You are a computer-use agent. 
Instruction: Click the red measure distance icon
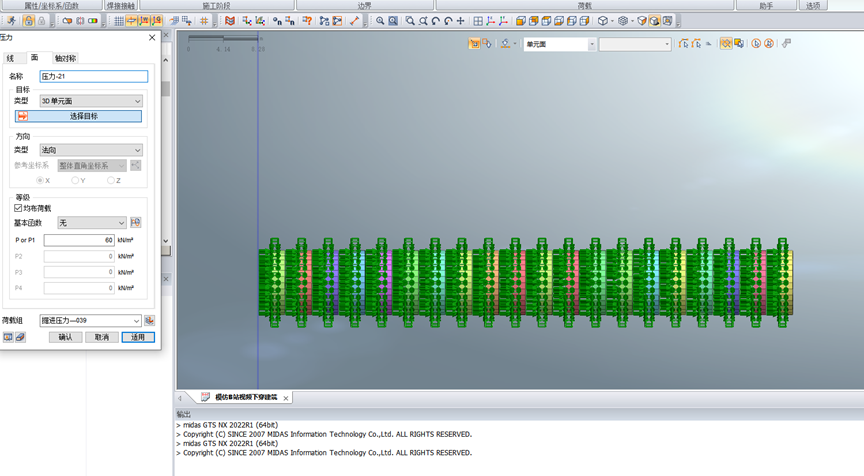pos(354,21)
